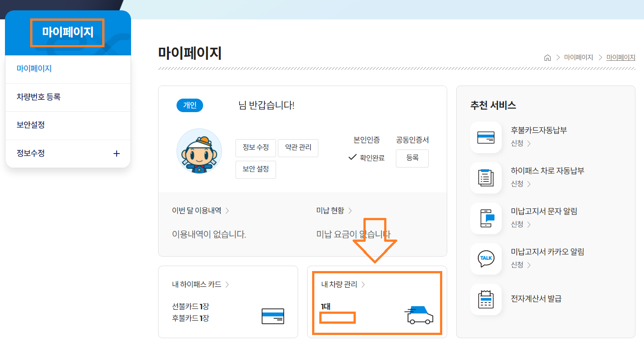
Task: Click 신청 under 후불카드자동납부
Action: pos(517,143)
